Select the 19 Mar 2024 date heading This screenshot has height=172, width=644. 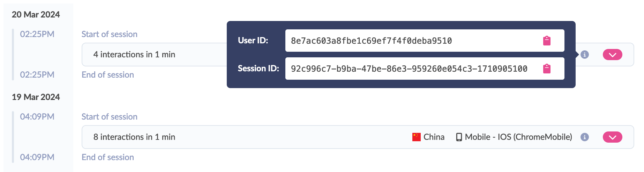click(x=36, y=97)
